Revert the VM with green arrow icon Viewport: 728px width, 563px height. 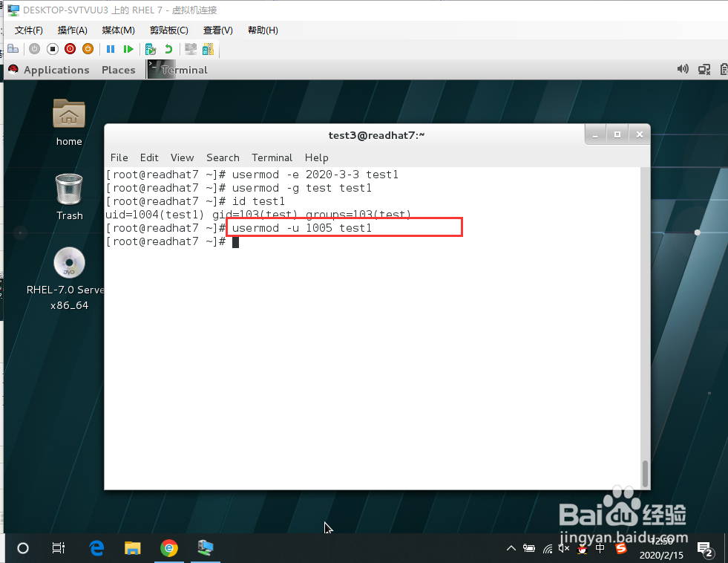pos(168,49)
